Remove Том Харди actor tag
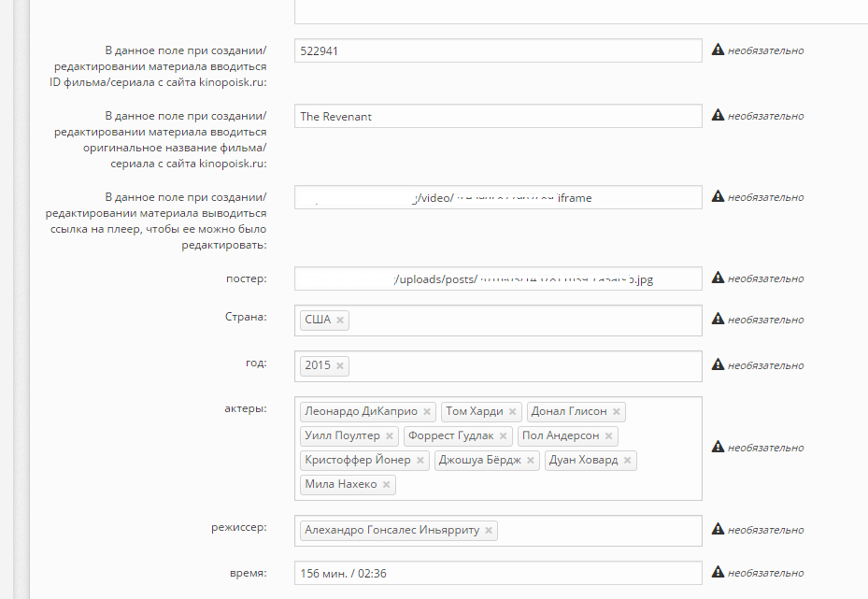This screenshot has width=868, height=599. (513, 412)
